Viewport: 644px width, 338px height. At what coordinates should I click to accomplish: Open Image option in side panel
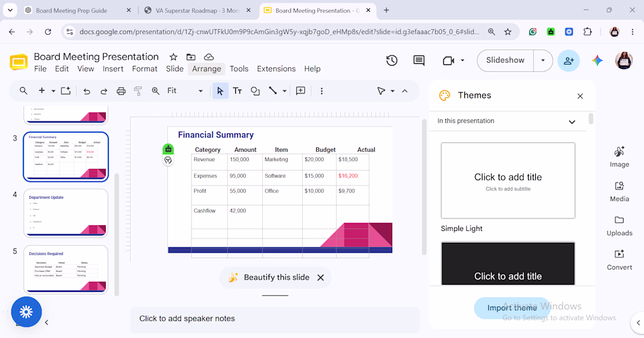[x=619, y=157]
